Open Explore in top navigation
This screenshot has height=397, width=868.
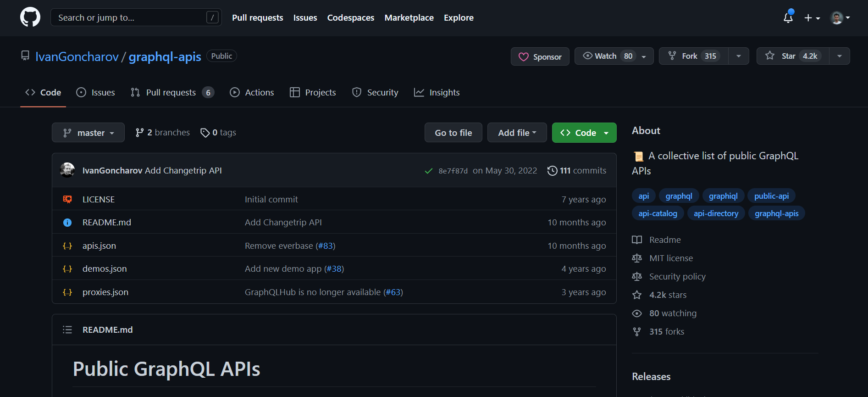tap(459, 17)
